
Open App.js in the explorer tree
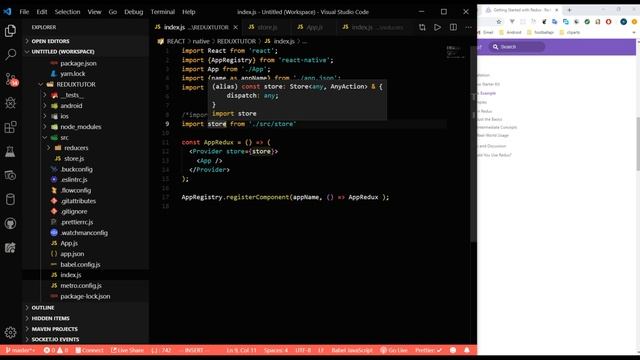[x=69, y=243]
